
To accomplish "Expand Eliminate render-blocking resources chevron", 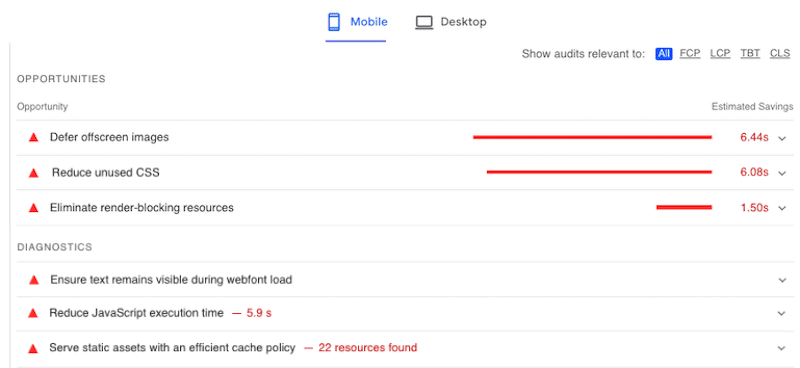I will (783, 208).
